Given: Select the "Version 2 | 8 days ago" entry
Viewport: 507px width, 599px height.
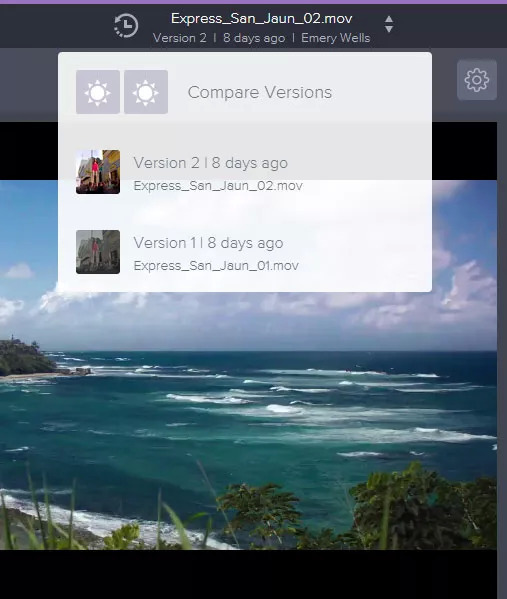Looking at the screenshot, I should pyautogui.click(x=211, y=163).
